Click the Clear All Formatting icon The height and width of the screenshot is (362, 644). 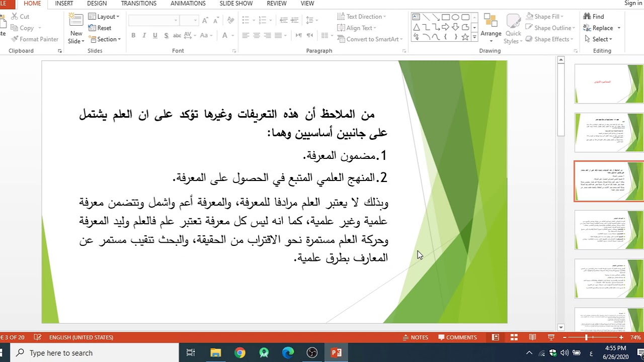click(x=230, y=21)
